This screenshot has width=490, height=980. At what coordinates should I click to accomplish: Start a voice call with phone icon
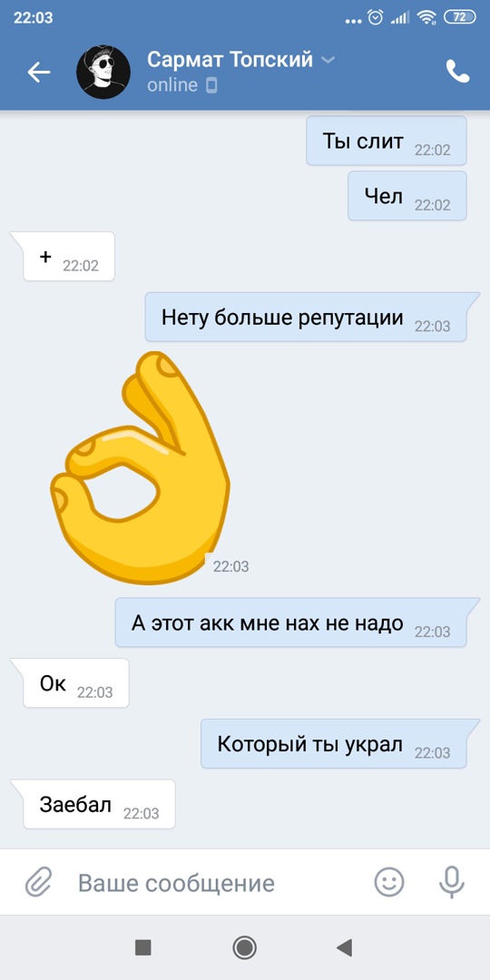point(456,72)
